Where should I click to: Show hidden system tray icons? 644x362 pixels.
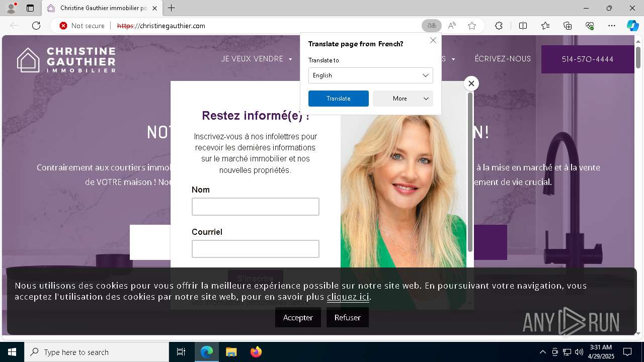542,352
